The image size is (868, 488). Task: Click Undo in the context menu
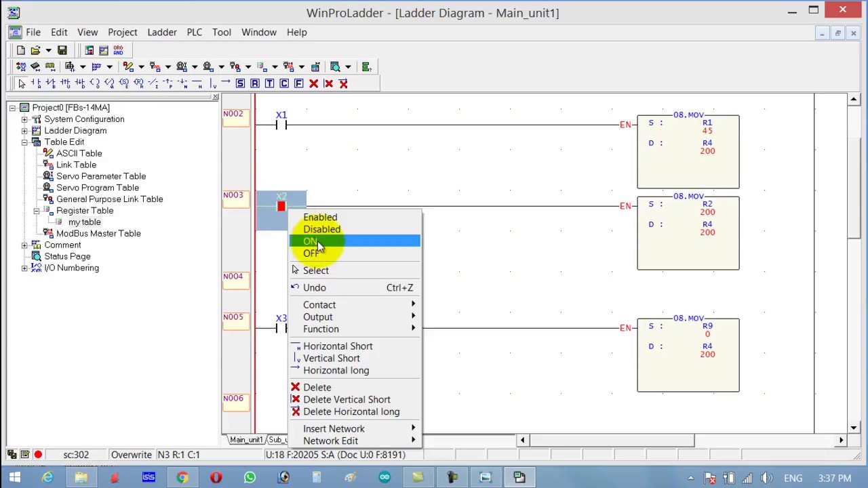pyautogui.click(x=355, y=287)
